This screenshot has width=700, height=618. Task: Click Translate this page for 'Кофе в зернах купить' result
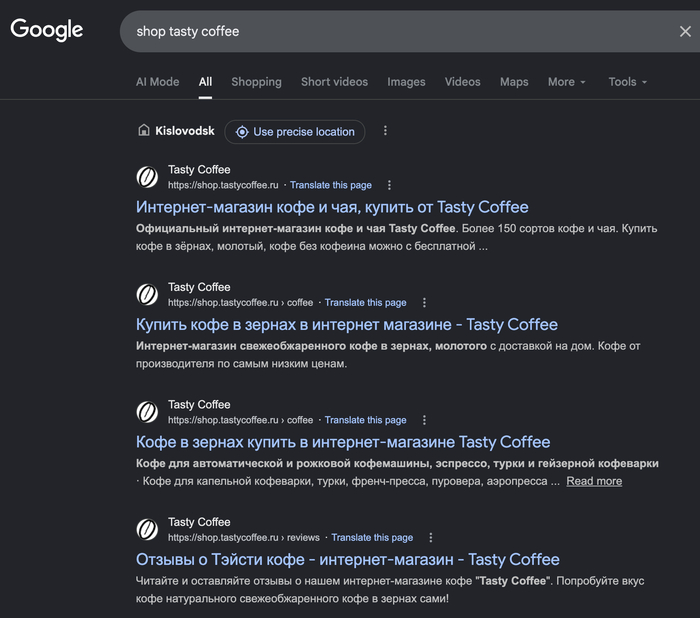tap(366, 420)
